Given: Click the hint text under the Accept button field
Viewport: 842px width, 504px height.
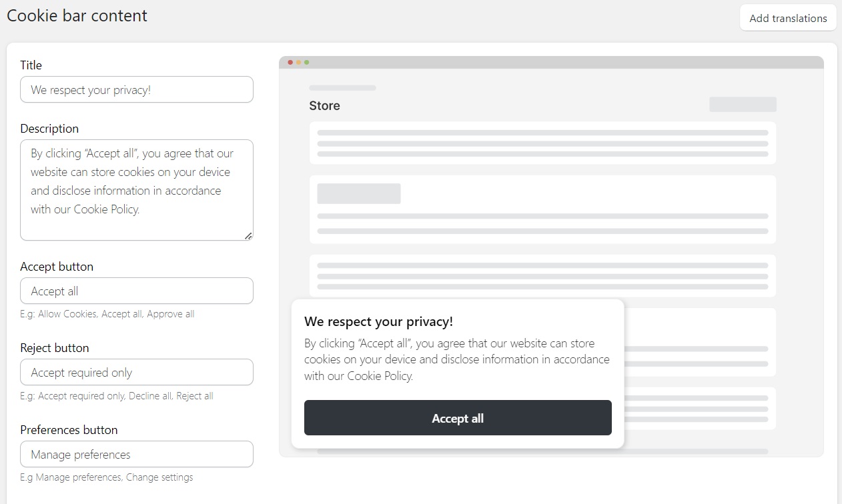Looking at the screenshot, I should click(x=107, y=313).
